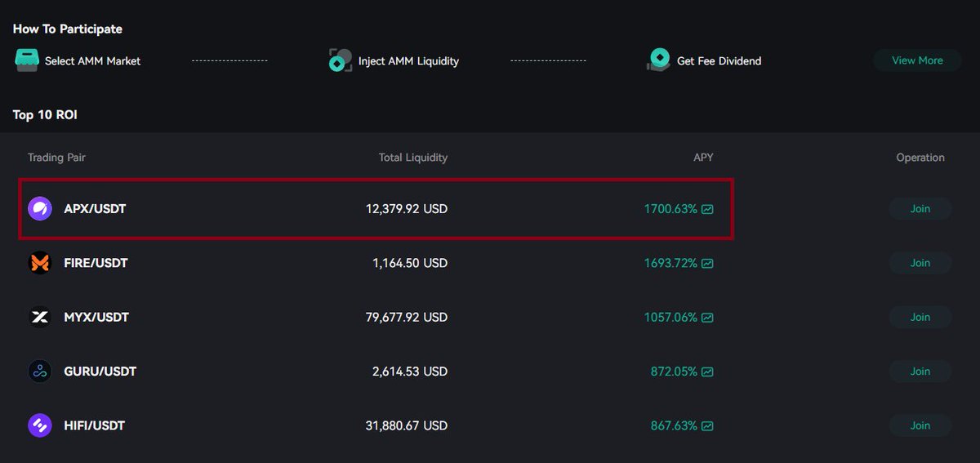Click the 79,677.92 USD liquidity value
The height and width of the screenshot is (463, 980).
coord(407,317)
